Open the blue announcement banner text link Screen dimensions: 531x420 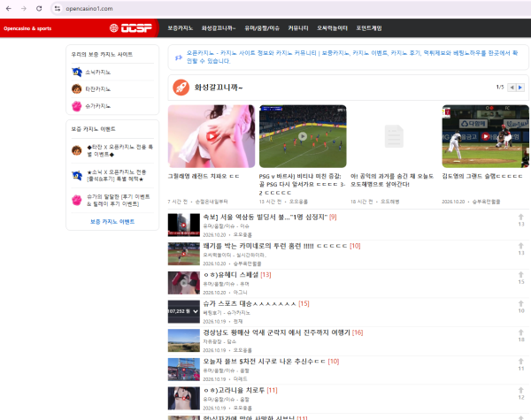pyautogui.click(x=352, y=57)
